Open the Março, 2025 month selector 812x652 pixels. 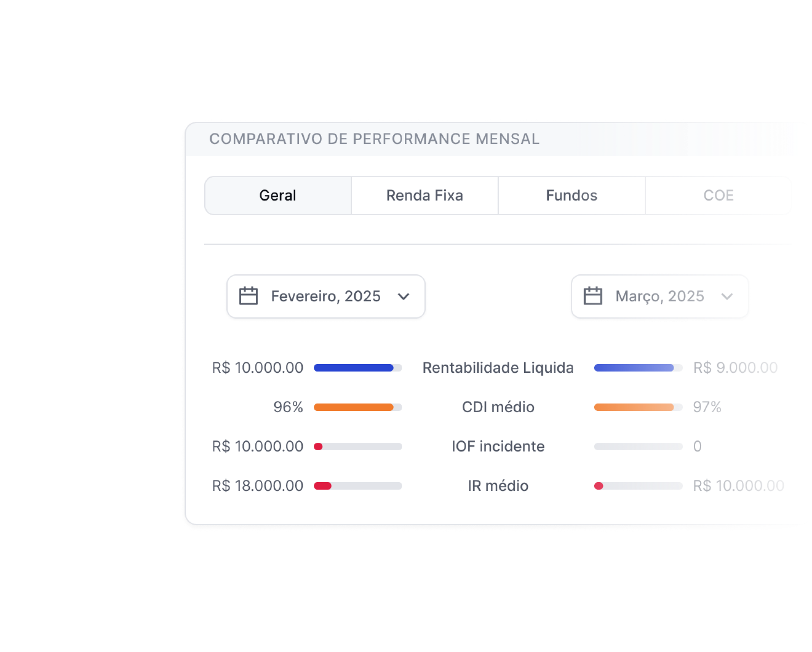[659, 296]
